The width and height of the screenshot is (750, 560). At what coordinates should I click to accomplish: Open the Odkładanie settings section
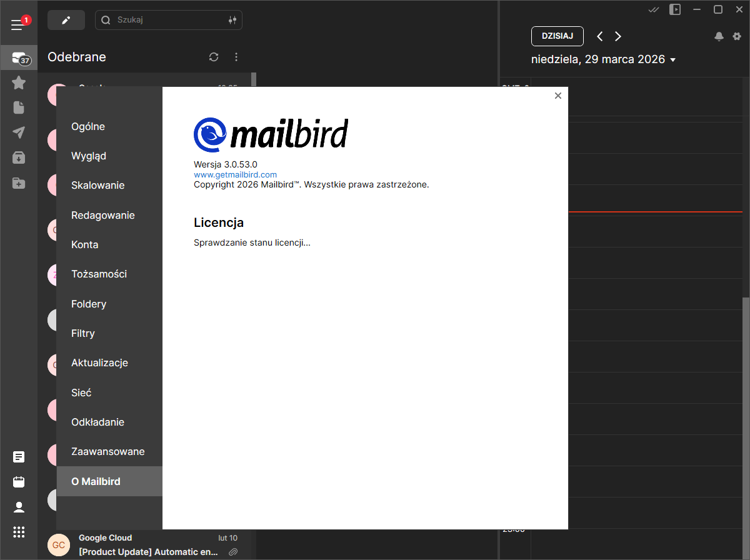[109, 422]
